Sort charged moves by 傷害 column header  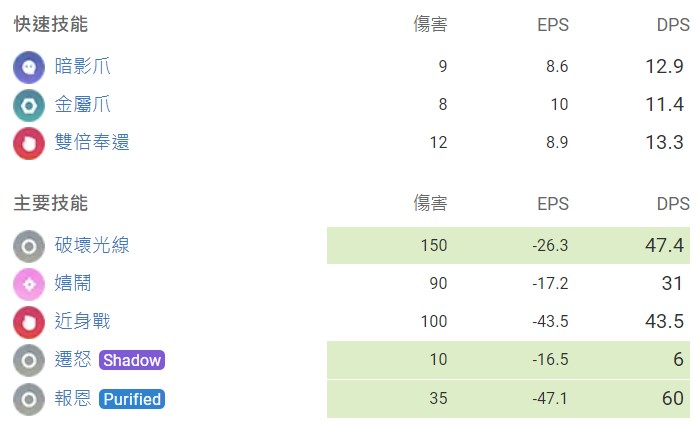click(430, 204)
